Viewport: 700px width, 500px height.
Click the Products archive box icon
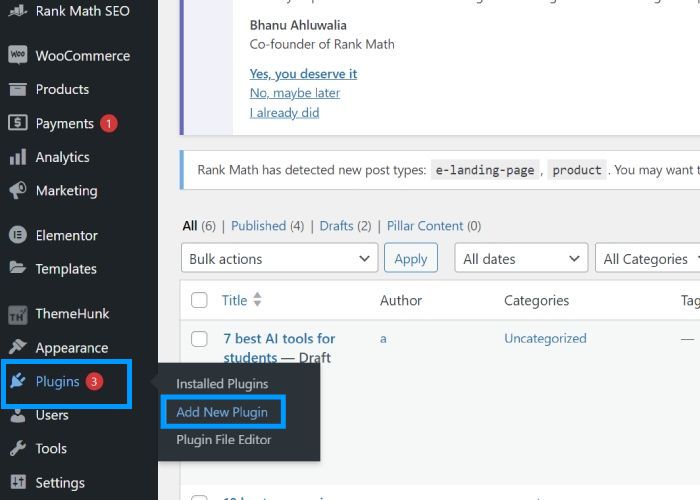tap(17, 89)
